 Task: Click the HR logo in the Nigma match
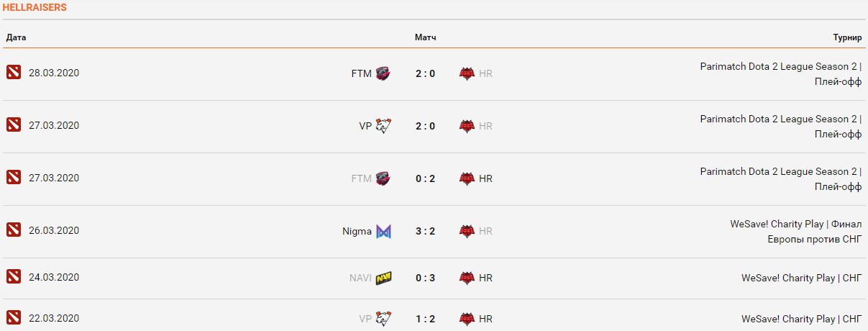pyautogui.click(x=467, y=231)
